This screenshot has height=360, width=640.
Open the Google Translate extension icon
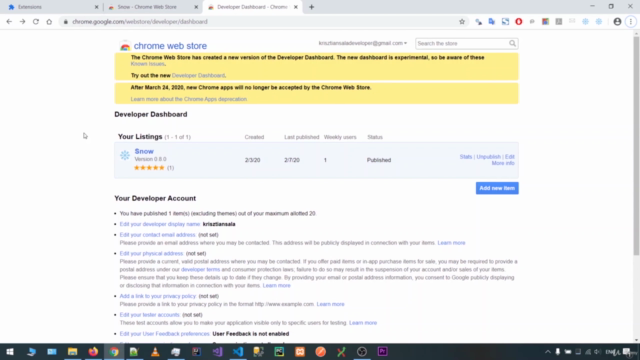coord(492,22)
